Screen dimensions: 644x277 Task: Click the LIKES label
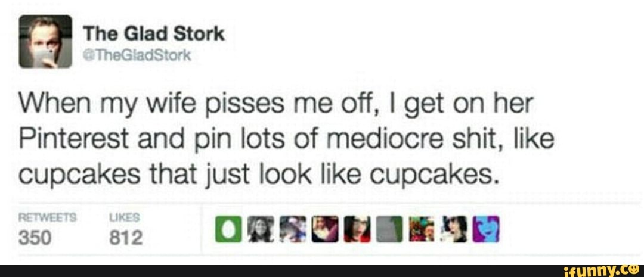tap(125, 218)
